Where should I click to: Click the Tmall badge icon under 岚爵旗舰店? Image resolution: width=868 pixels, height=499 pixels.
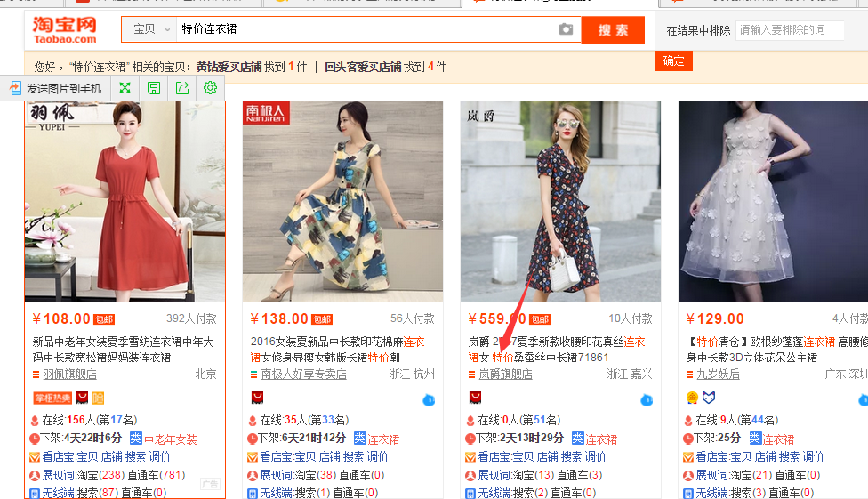click(475, 398)
